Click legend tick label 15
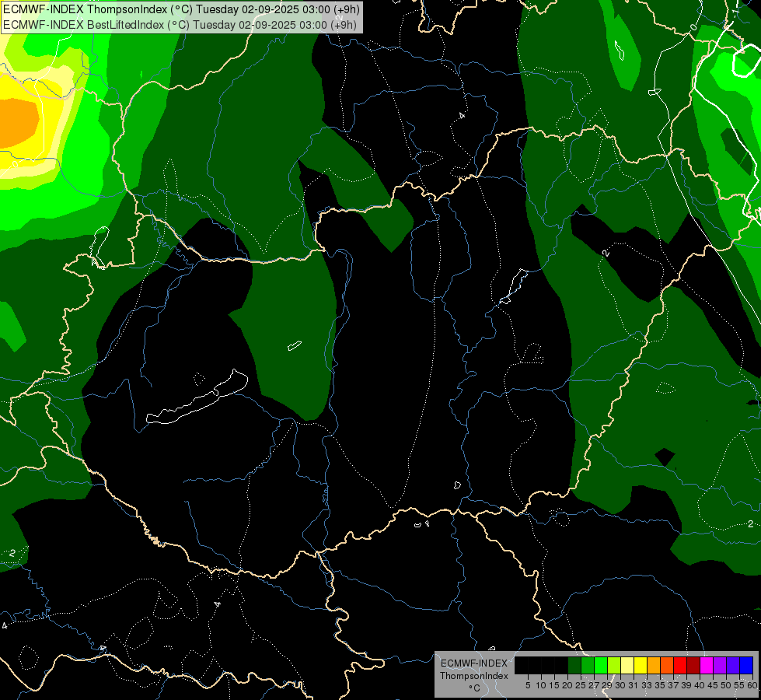The image size is (761, 700). pyautogui.click(x=555, y=685)
